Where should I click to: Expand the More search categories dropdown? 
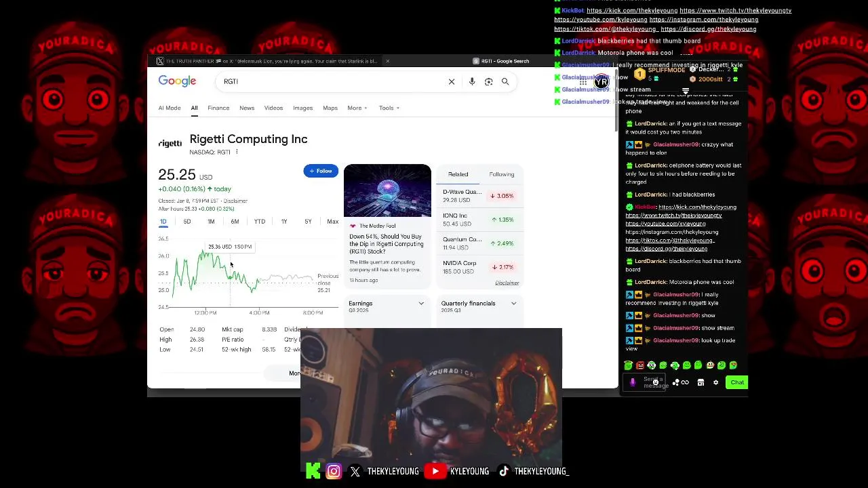357,108
